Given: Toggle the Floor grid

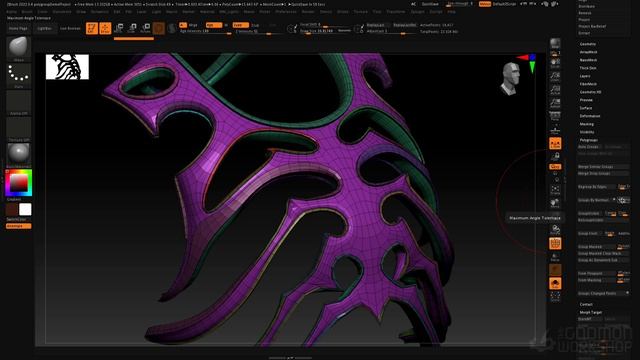Looking at the screenshot, I should (x=555, y=130).
